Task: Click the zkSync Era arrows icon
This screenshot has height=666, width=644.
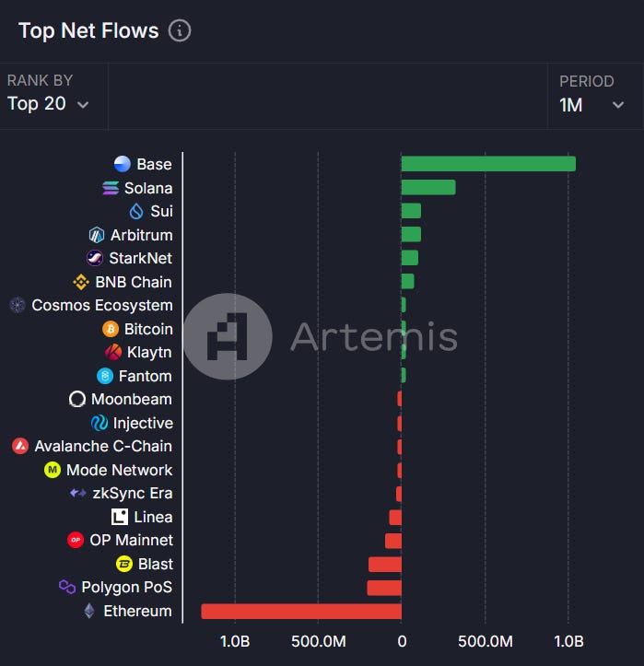Action: coord(78,493)
